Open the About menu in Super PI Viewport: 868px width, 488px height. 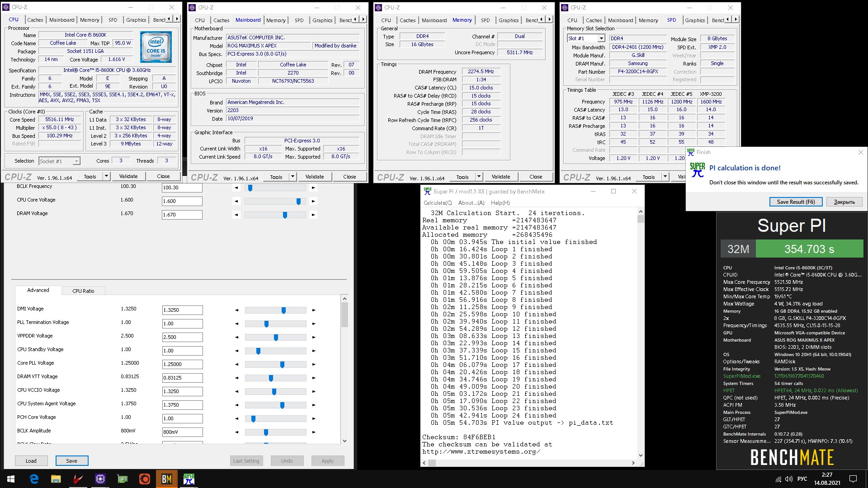point(471,203)
